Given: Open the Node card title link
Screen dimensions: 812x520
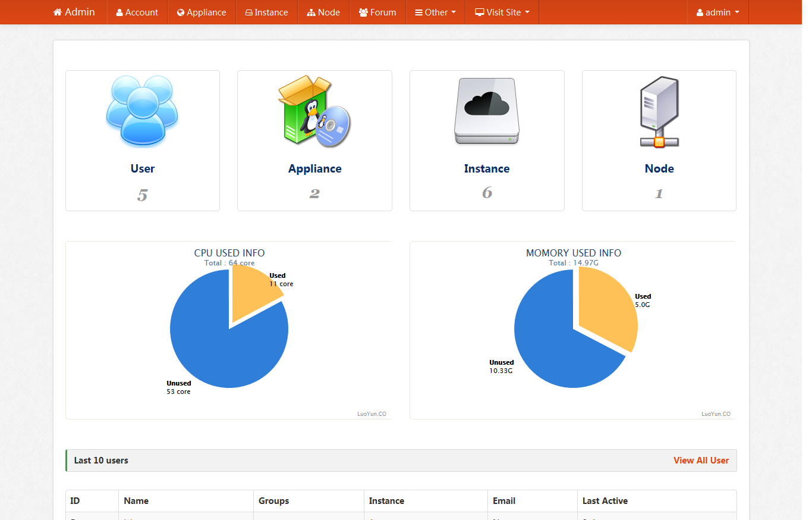Looking at the screenshot, I should click(x=659, y=168).
